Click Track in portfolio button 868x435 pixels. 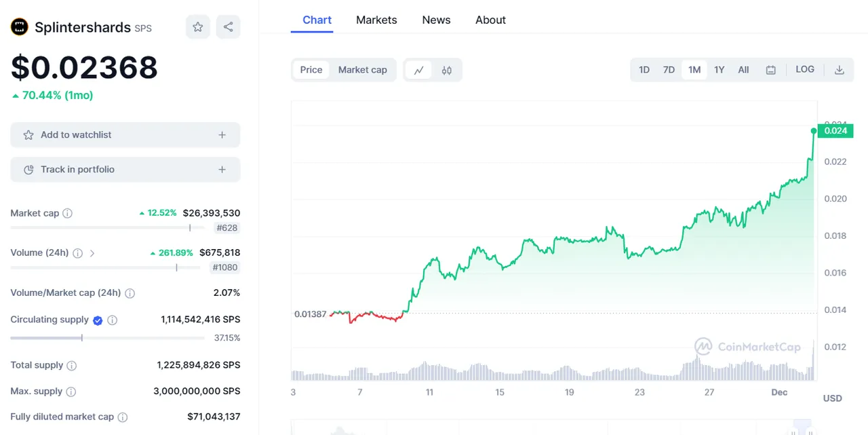pyautogui.click(x=125, y=170)
